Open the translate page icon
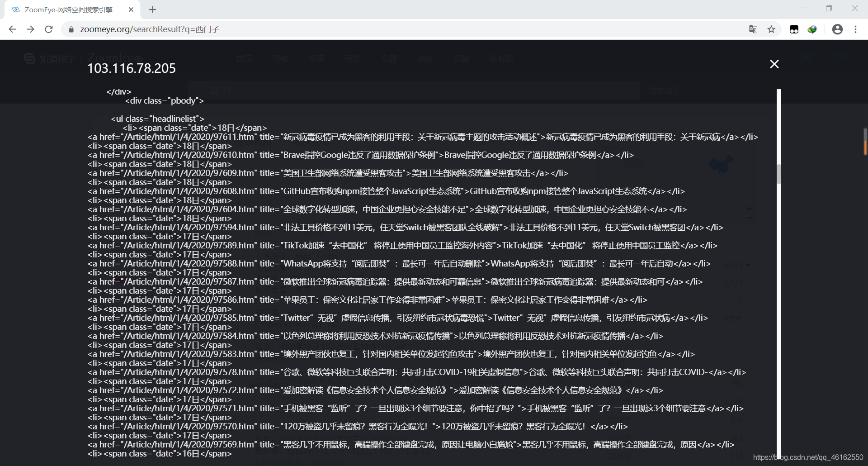This screenshot has width=868, height=466. 753,29
